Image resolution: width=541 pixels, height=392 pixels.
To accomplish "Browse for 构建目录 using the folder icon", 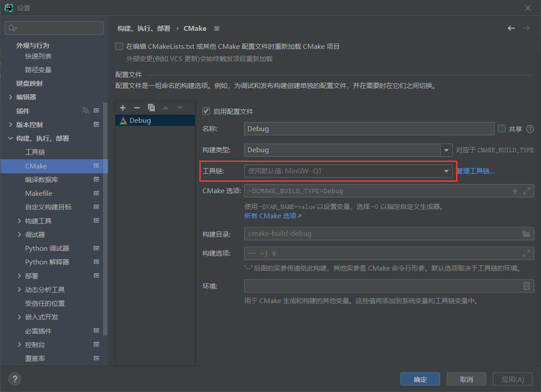I will click(x=526, y=233).
